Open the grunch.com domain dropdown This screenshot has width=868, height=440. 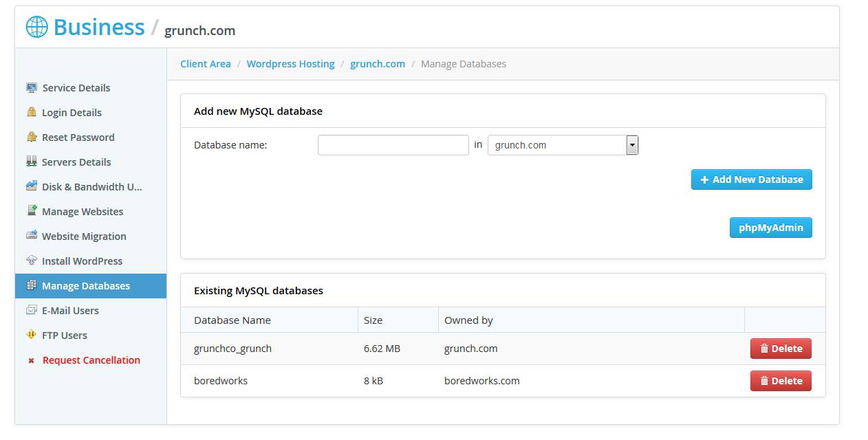point(563,145)
